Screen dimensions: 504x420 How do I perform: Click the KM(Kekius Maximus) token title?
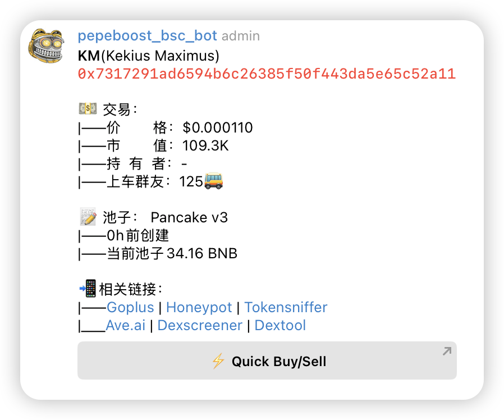149,56
